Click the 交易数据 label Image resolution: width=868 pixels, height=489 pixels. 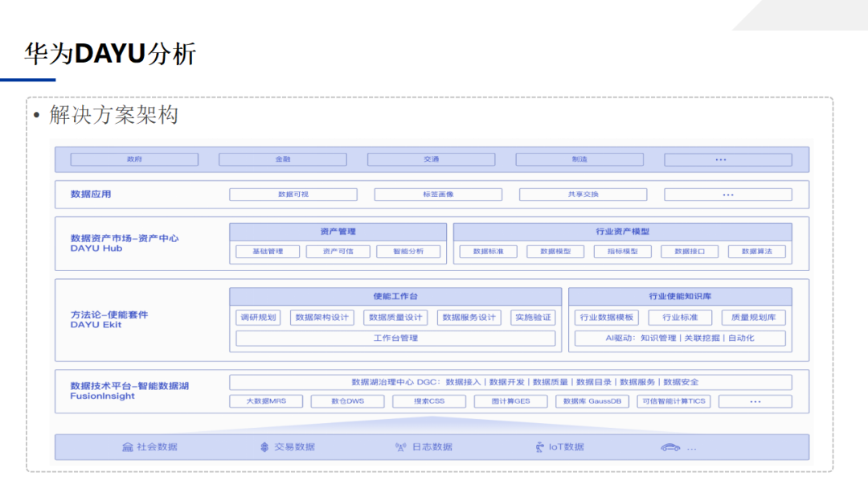click(294, 447)
